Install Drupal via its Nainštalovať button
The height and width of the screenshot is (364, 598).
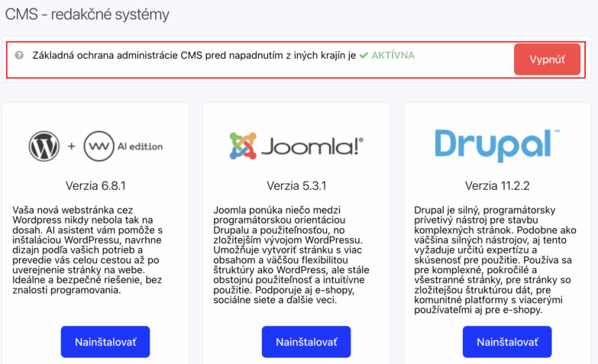coord(507,342)
